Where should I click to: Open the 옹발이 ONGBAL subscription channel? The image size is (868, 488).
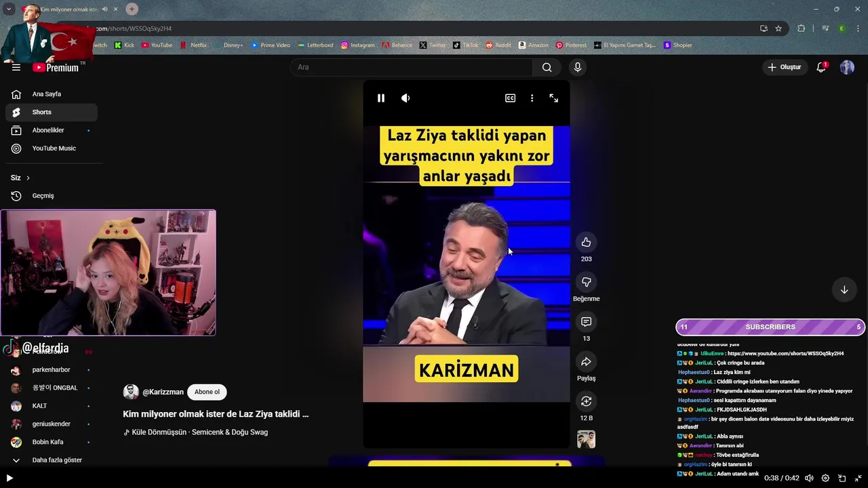(51, 388)
